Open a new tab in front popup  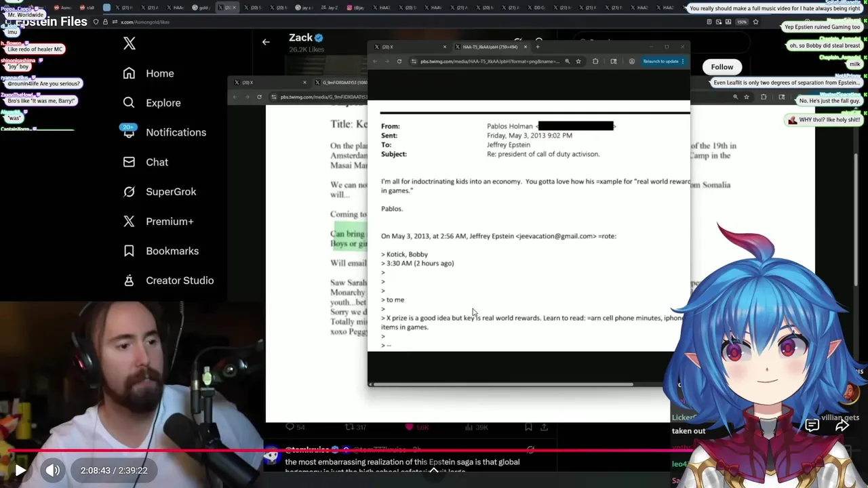coord(538,47)
